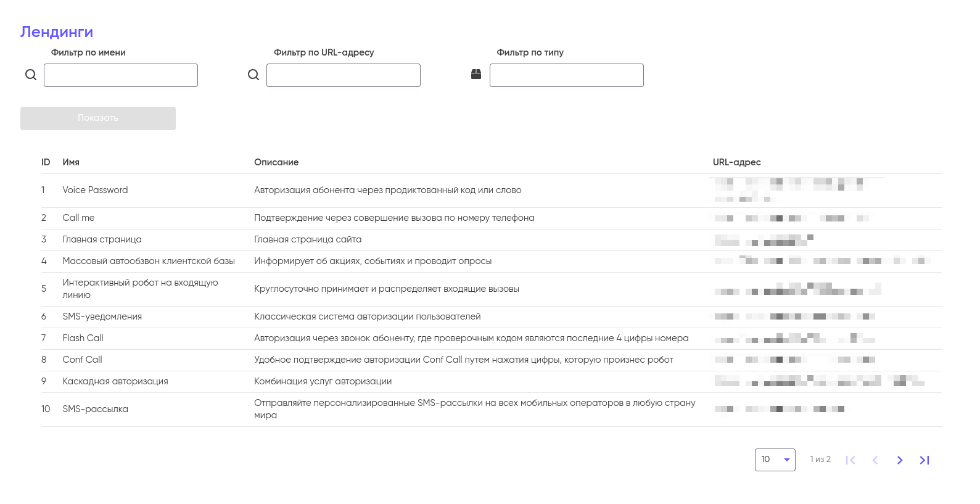Screen dimensions: 980x504
Task: Focus the 'Фильтр по URL-адресу' input field
Action: [344, 75]
